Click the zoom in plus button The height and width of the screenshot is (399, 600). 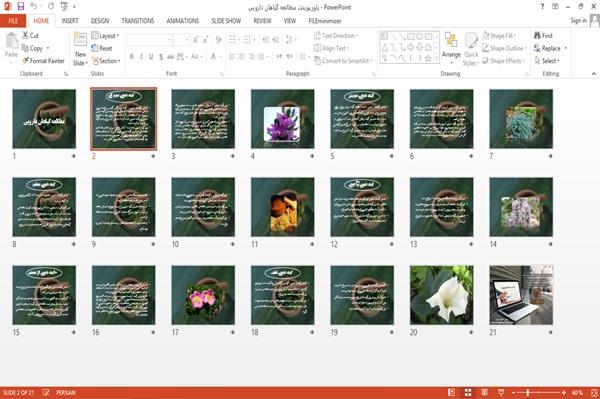coord(564,392)
